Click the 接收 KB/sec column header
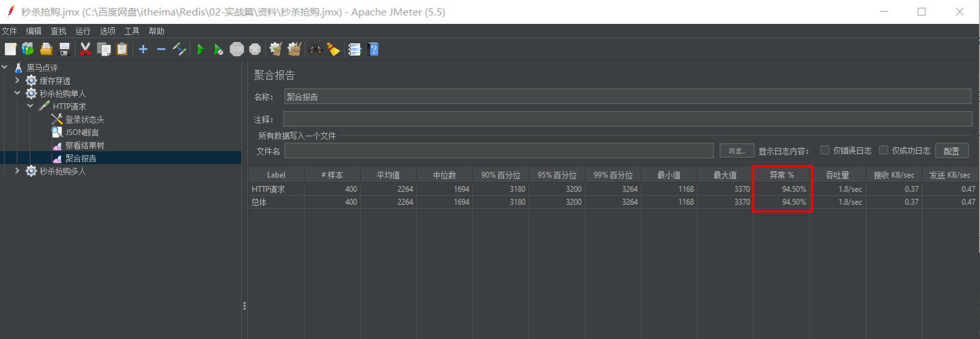The height and width of the screenshot is (339, 980). pos(894,175)
